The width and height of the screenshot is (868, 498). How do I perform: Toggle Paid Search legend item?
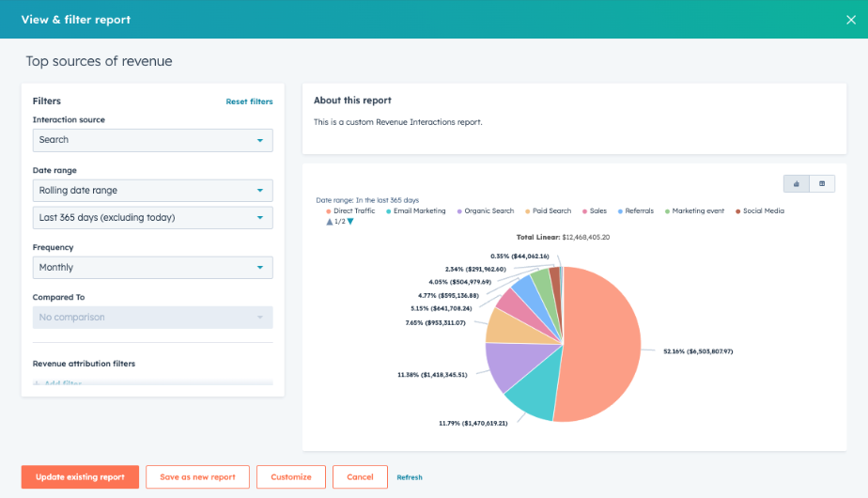point(548,211)
